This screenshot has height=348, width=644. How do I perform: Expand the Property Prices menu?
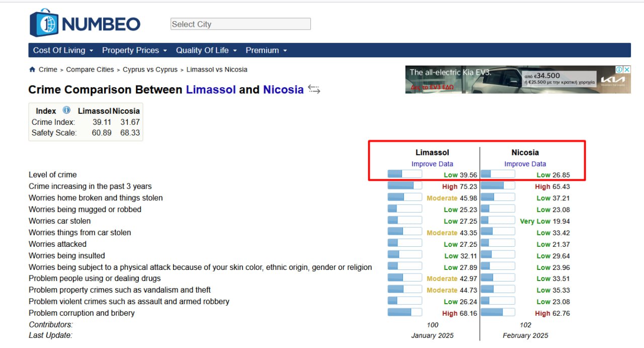(x=134, y=50)
